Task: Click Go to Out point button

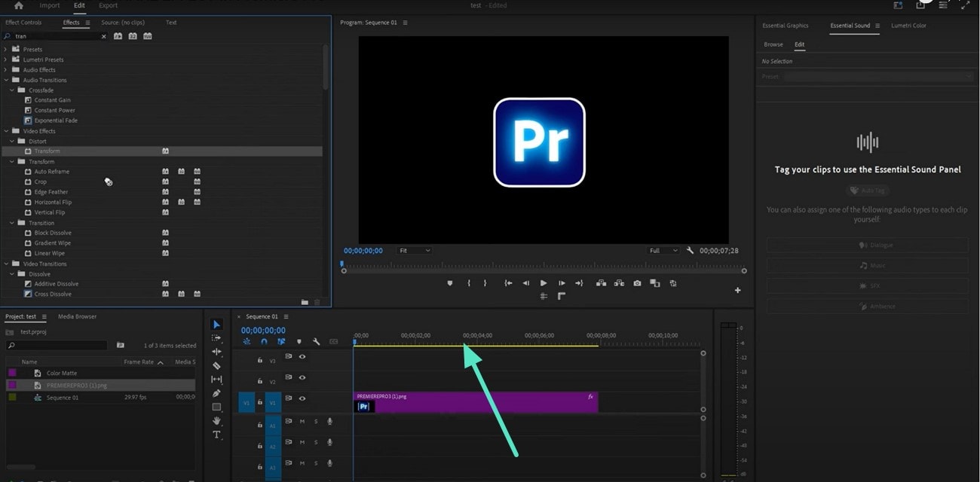Action: point(579,283)
